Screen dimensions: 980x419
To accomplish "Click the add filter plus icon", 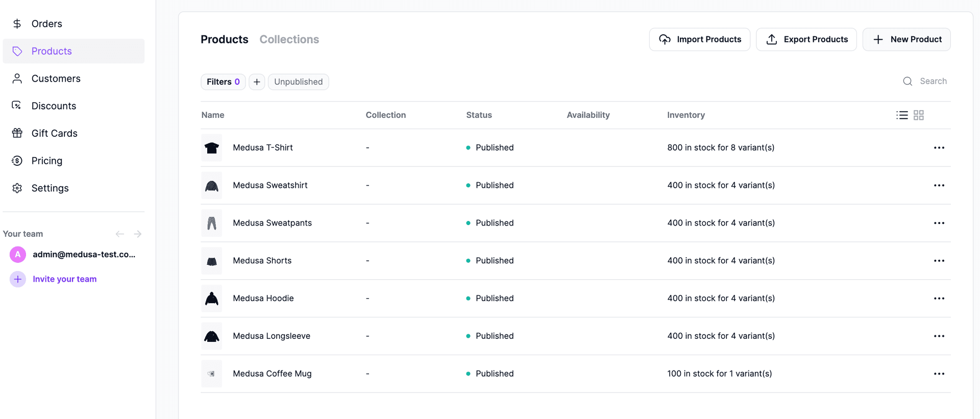I will (257, 82).
